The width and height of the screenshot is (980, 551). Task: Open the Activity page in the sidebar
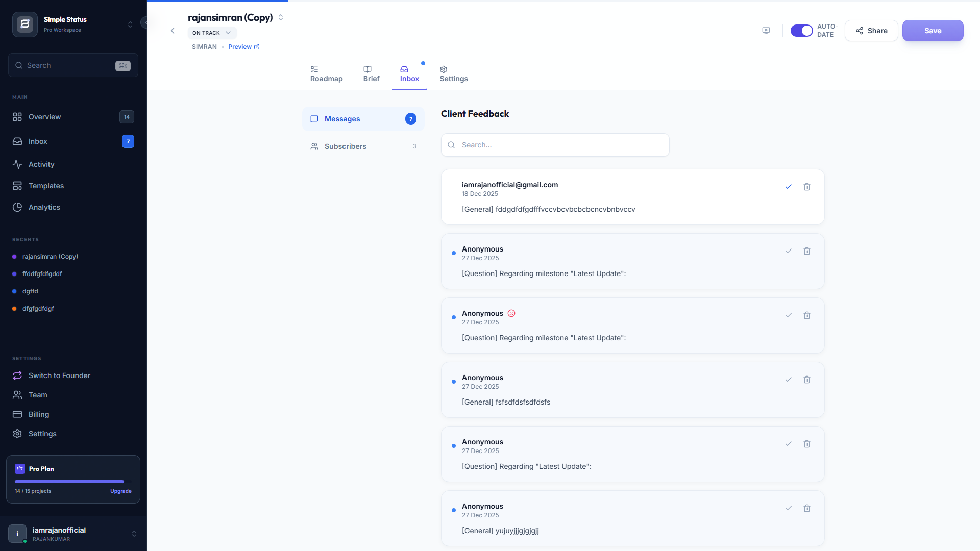click(x=41, y=164)
